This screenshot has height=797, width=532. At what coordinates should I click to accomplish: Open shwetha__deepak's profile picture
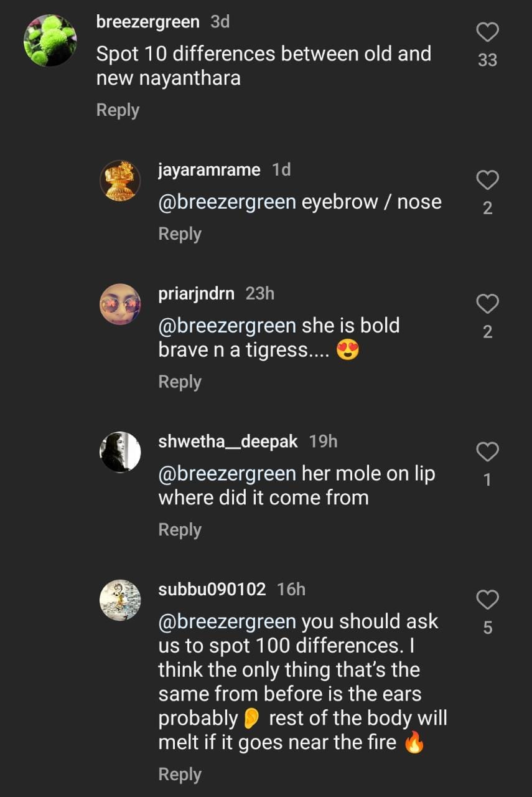[120, 452]
